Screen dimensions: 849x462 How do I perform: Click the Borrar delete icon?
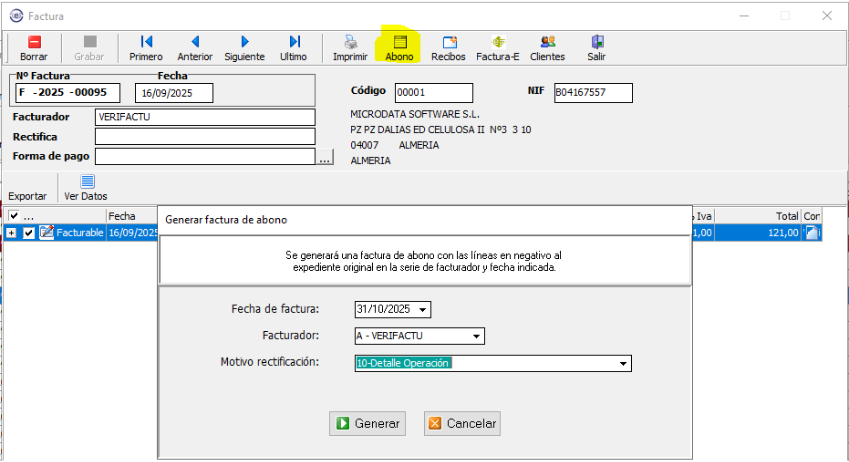34,43
